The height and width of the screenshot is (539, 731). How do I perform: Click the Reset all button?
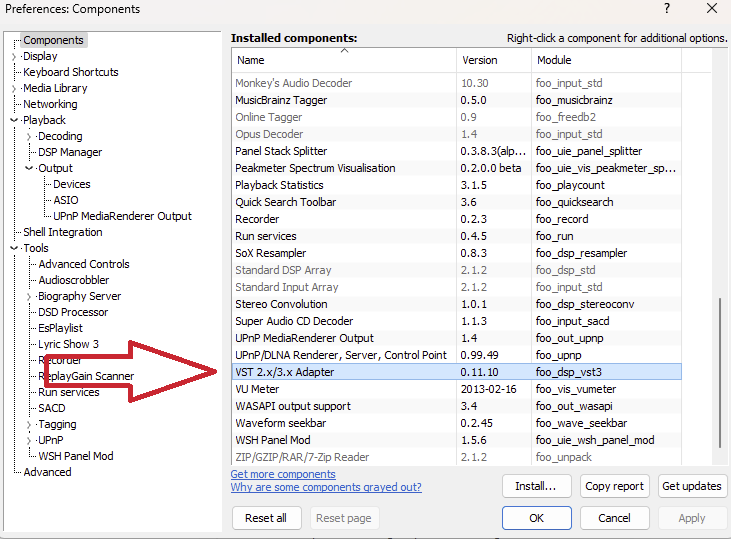(x=266, y=518)
